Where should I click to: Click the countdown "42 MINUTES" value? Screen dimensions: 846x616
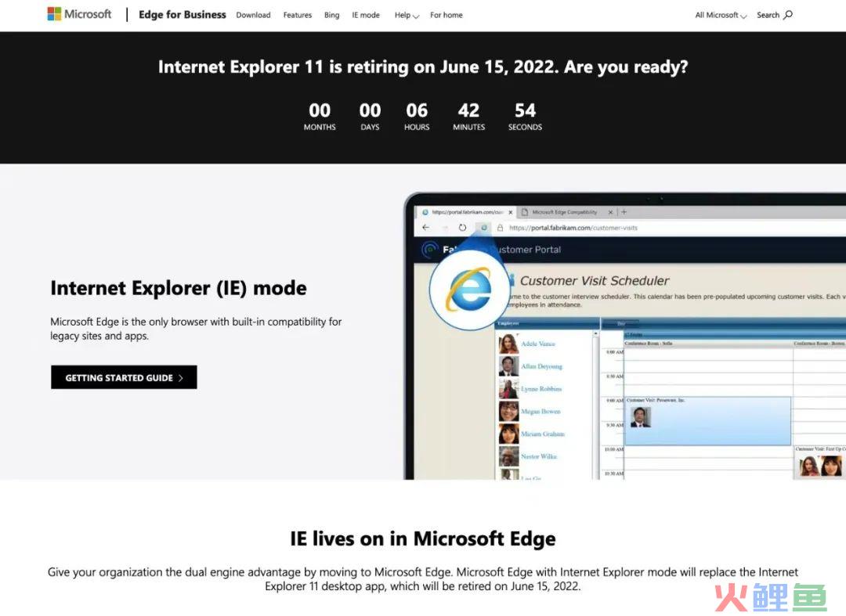(469, 117)
